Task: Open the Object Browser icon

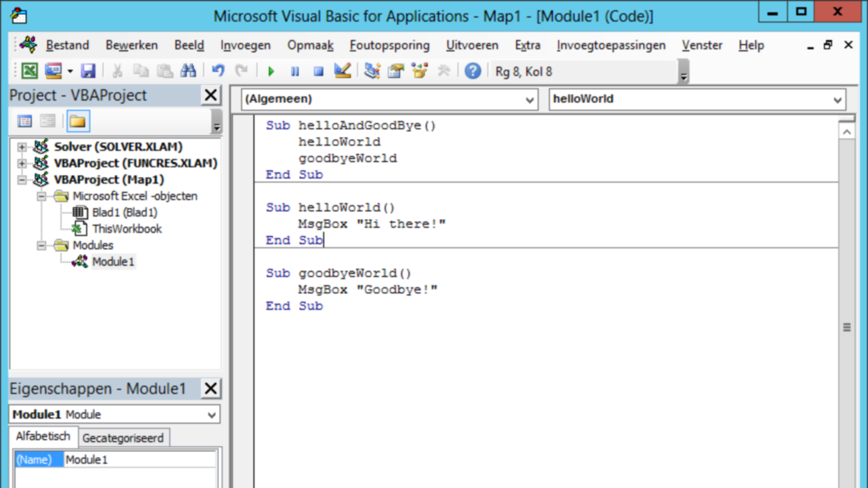Action: (420, 71)
